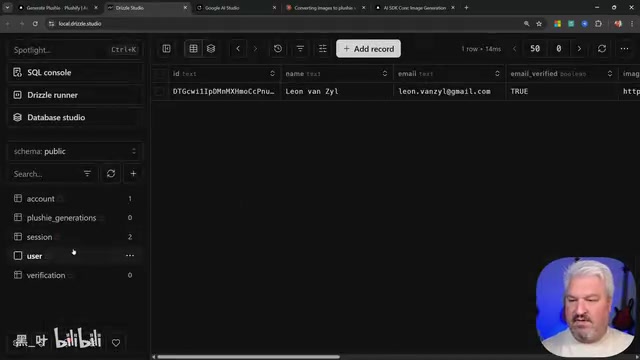Open the browser extensions puzzle icon

tap(598, 24)
